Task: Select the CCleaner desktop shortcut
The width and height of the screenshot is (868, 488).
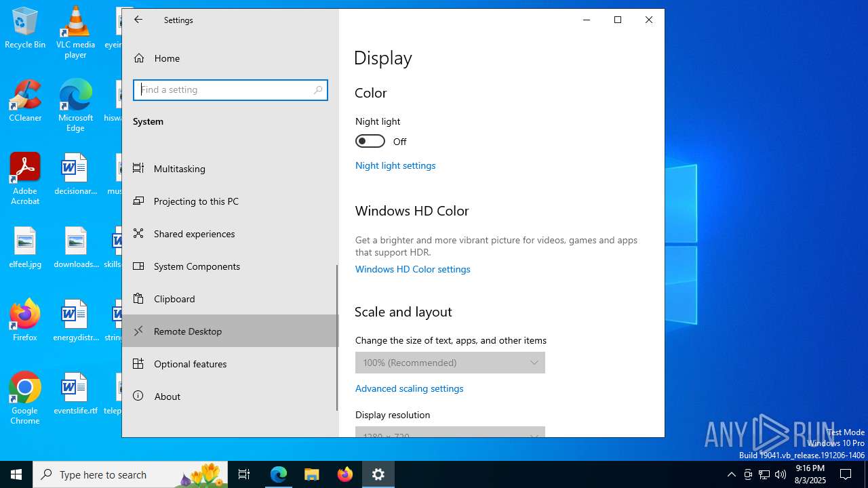Action: pyautogui.click(x=25, y=102)
